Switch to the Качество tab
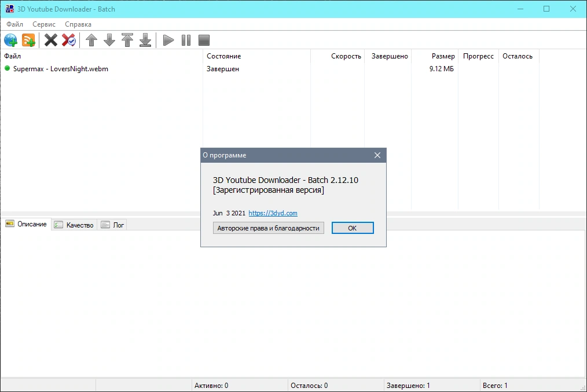This screenshot has height=392, width=587. tap(74, 225)
